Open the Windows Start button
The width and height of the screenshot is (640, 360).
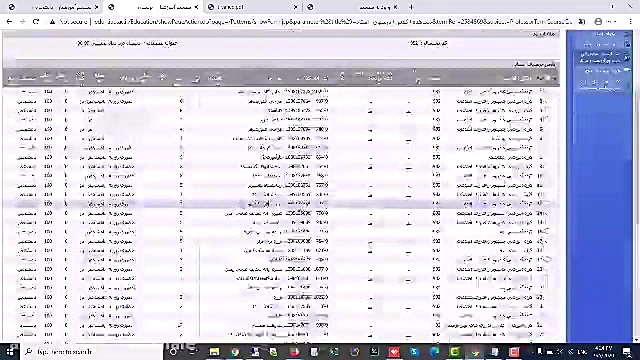click(10, 351)
